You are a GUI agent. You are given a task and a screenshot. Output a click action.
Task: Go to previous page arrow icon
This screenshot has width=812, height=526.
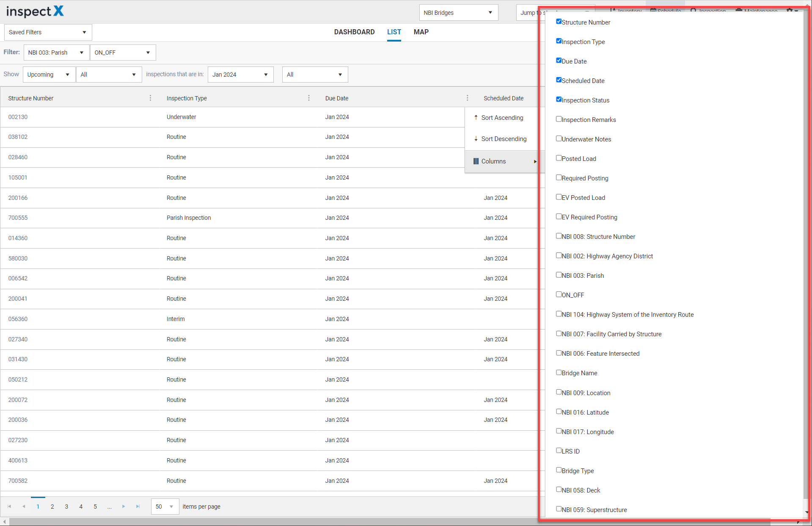click(x=24, y=506)
